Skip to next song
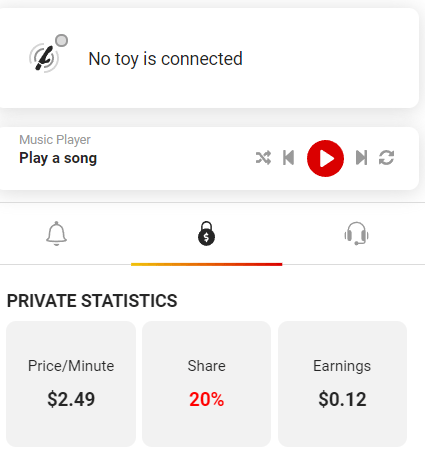 point(362,158)
